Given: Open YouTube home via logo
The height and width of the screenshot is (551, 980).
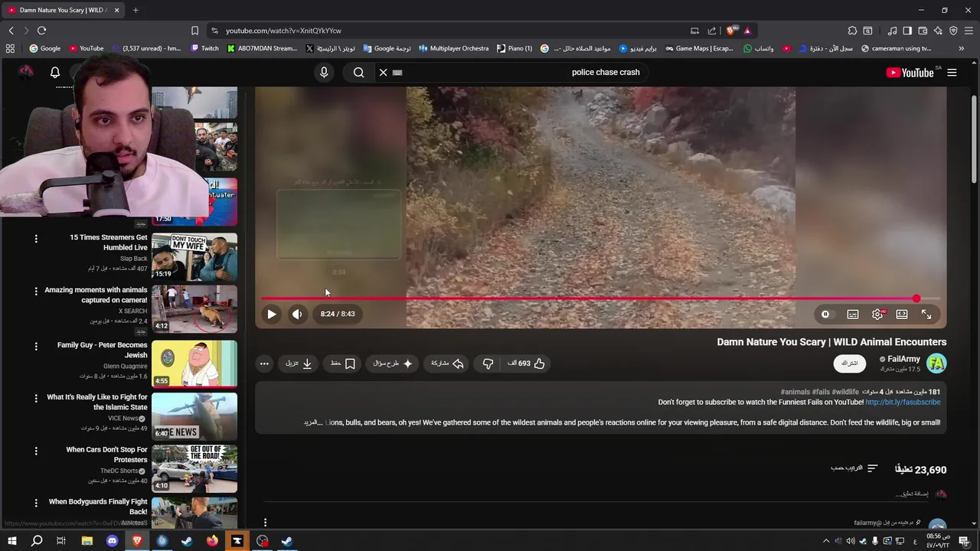Looking at the screenshot, I should click(910, 73).
